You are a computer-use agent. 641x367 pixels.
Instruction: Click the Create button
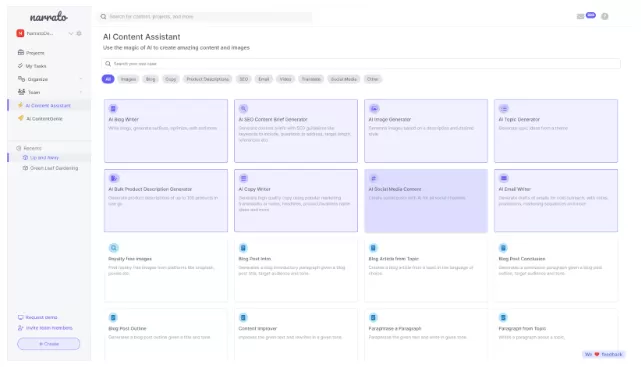(49, 344)
